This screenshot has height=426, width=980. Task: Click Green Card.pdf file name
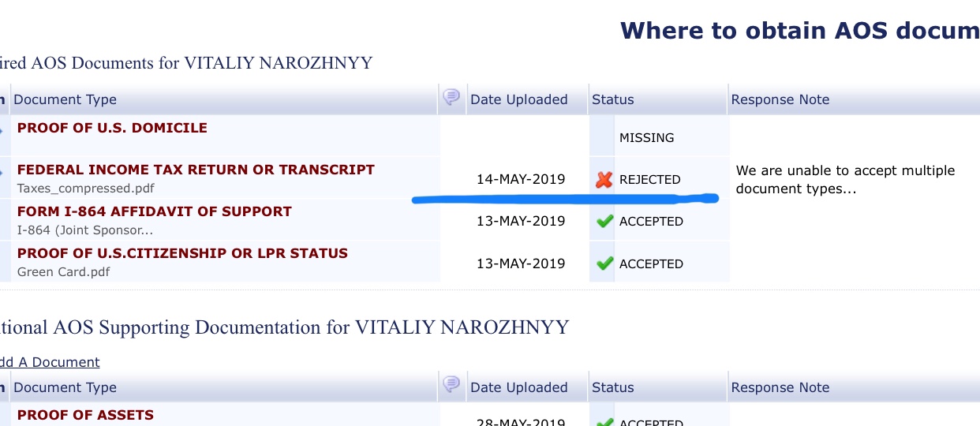[63, 273]
